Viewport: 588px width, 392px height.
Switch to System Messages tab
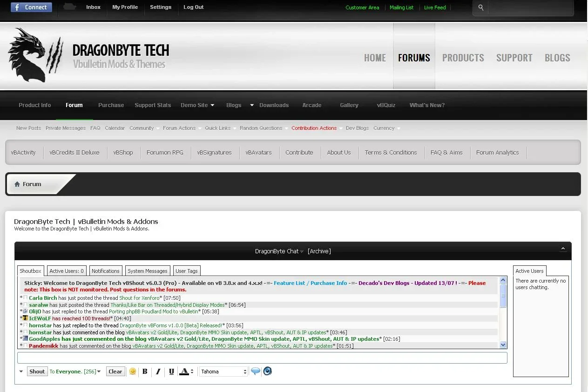click(x=148, y=271)
